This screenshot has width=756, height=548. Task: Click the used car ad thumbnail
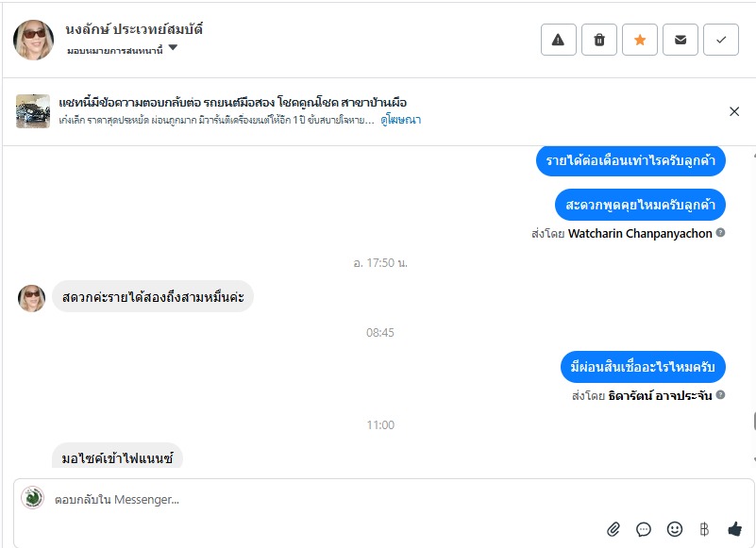tap(33, 111)
